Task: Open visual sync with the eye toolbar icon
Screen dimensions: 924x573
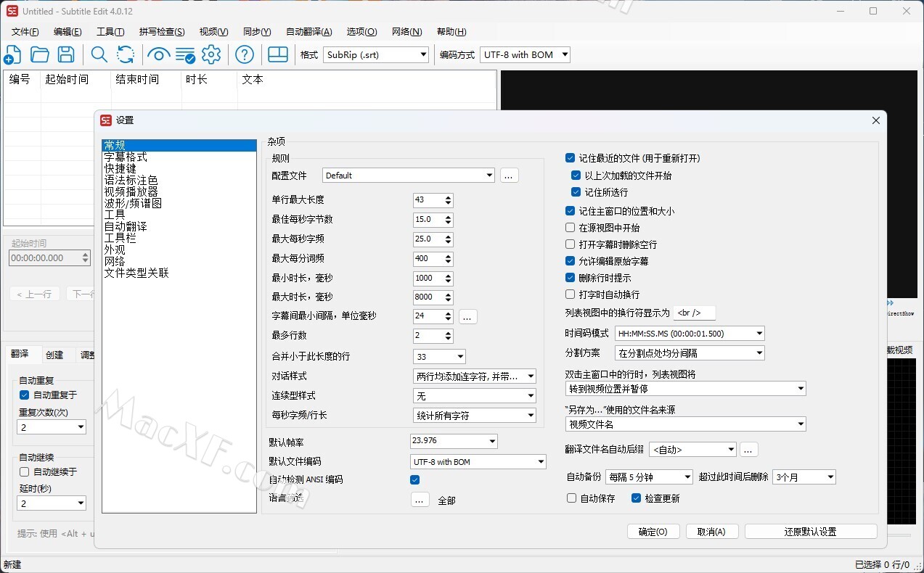Action: click(158, 54)
